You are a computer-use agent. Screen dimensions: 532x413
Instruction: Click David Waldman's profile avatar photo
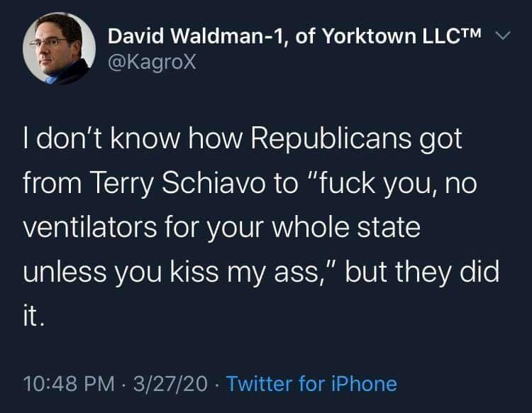click(x=60, y=49)
